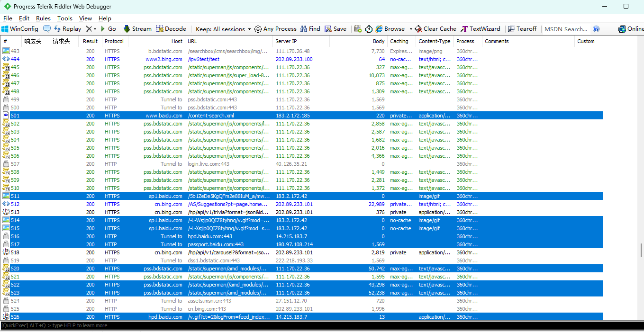Image resolution: width=644 pixels, height=332 pixels.
Task: Click image icon of session 493
Action: (x=6, y=51)
